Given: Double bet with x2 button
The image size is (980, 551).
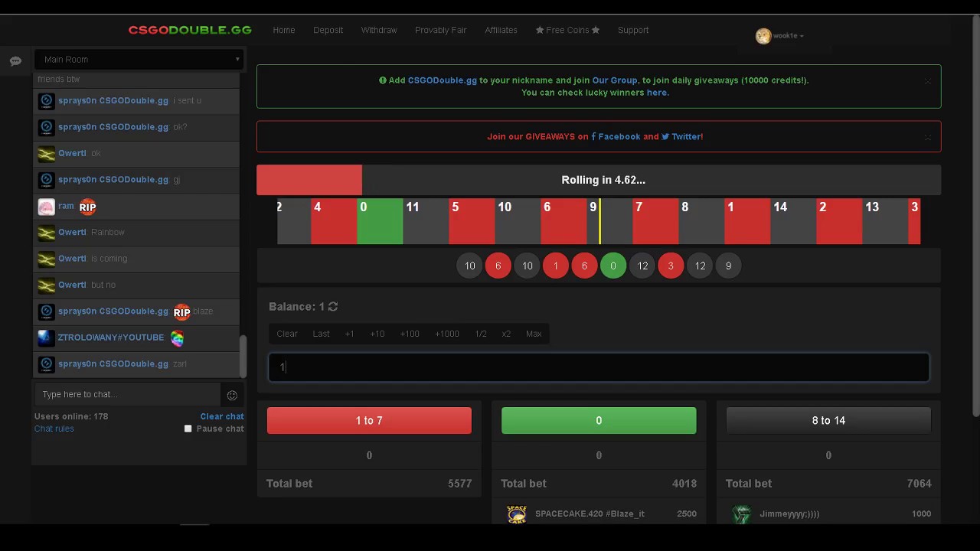Looking at the screenshot, I should [x=506, y=334].
